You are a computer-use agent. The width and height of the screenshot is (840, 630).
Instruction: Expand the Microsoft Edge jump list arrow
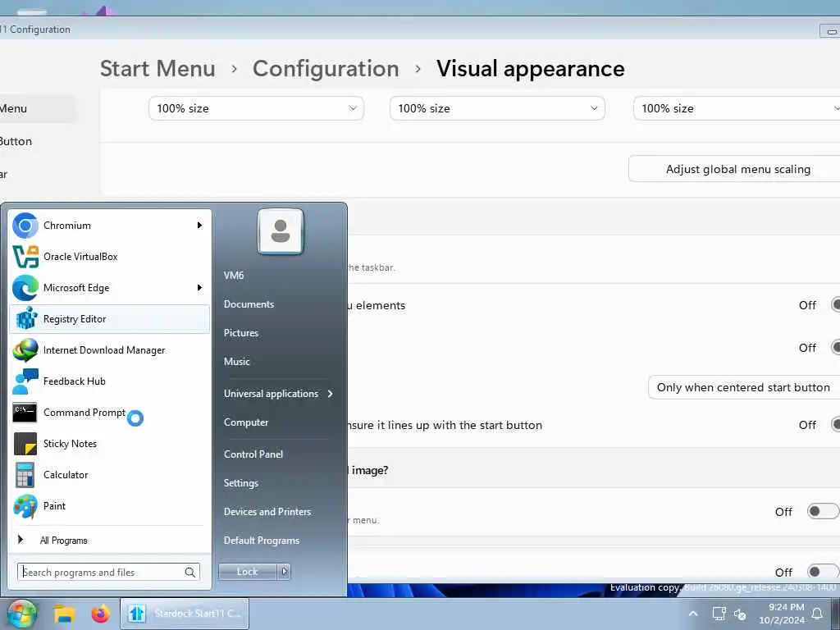tap(199, 288)
